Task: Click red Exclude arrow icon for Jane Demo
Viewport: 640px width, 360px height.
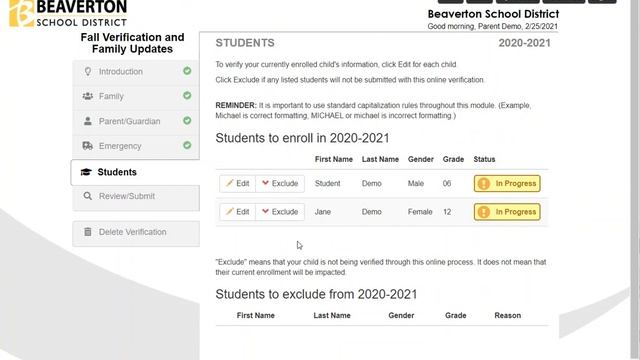Action: (265, 211)
